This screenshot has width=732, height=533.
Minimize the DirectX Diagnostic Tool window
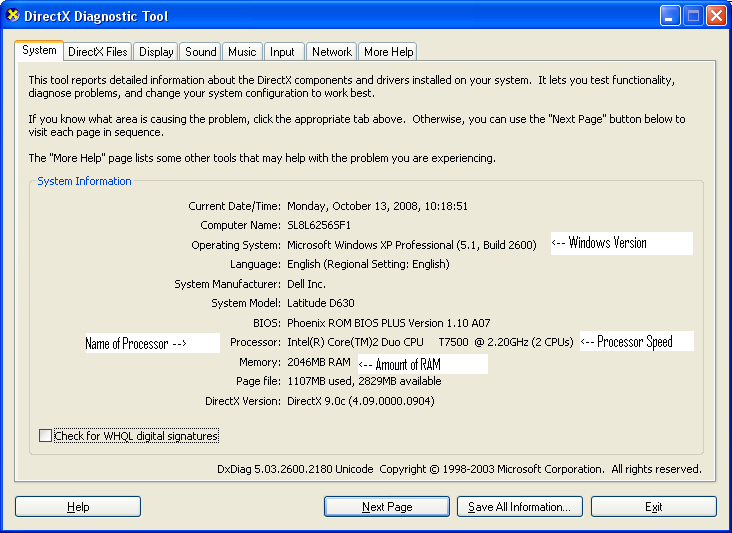pyautogui.click(x=671, y=16)
